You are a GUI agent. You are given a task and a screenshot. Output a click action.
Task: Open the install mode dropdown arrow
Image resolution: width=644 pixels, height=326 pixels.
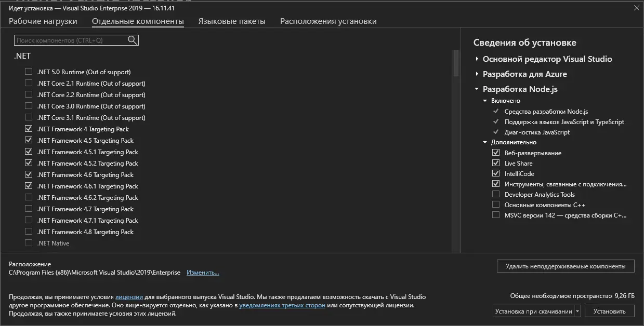pos(577,311)
